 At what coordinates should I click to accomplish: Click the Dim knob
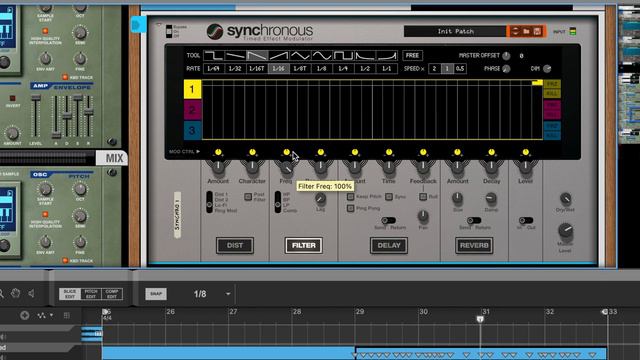point(547,69)
